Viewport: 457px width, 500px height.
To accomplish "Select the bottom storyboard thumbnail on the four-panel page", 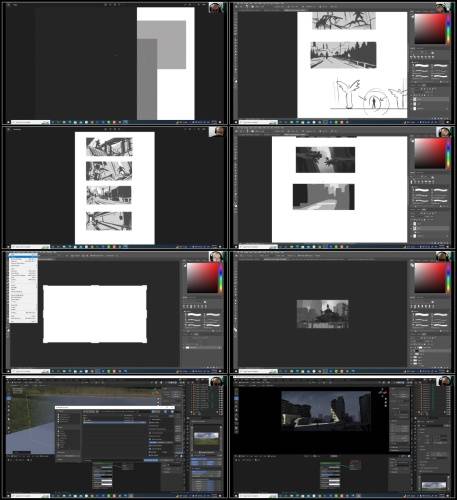I will pyautogui.click(x=109, y=221).
